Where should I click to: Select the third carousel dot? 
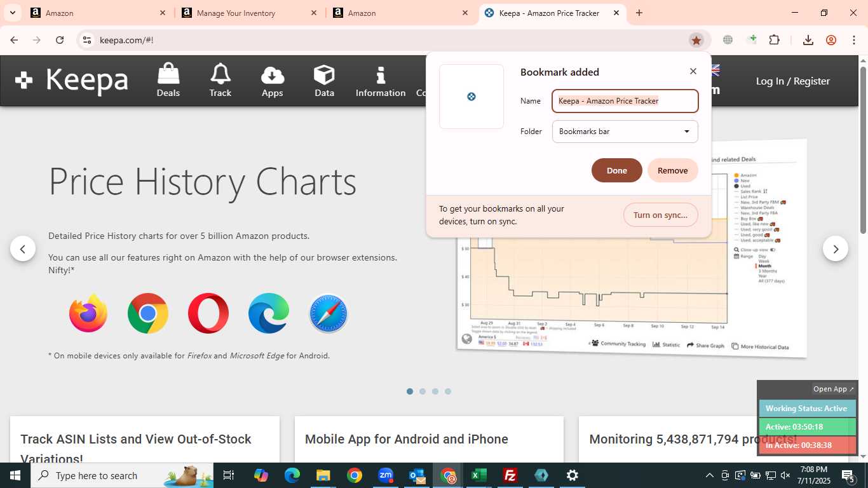[435, 391]
